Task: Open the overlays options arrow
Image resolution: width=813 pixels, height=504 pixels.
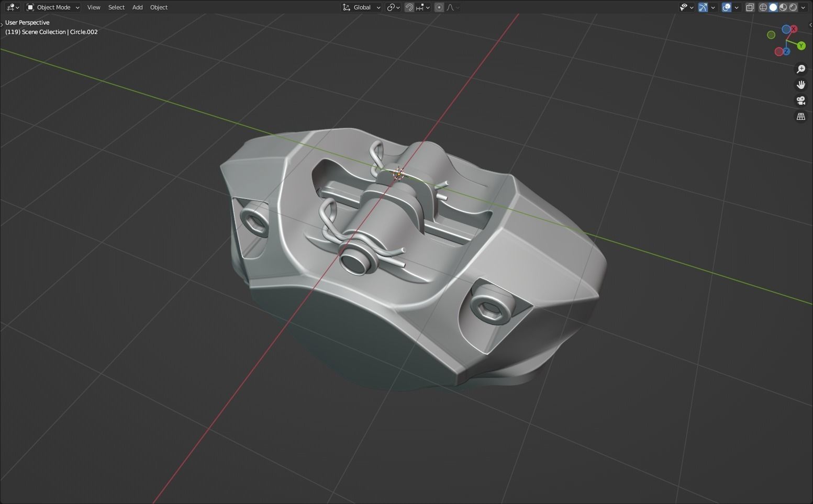Action: [x=737, y=7]
